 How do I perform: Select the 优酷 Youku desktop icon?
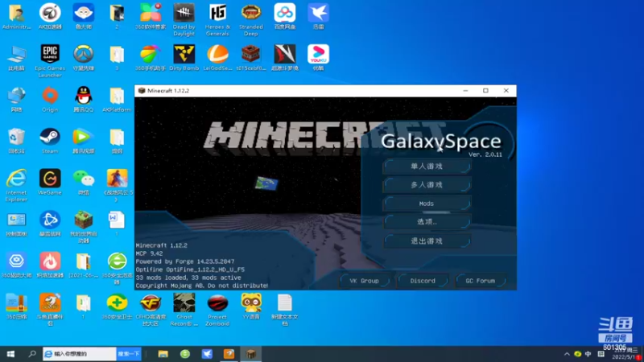[318, 58]
